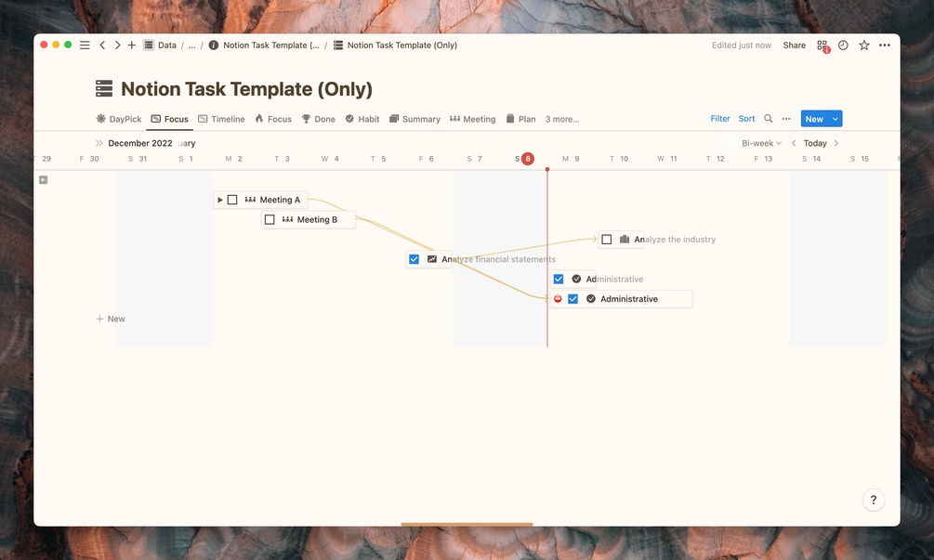
Task: Open the Sort options
Action: tap(746, 119)
